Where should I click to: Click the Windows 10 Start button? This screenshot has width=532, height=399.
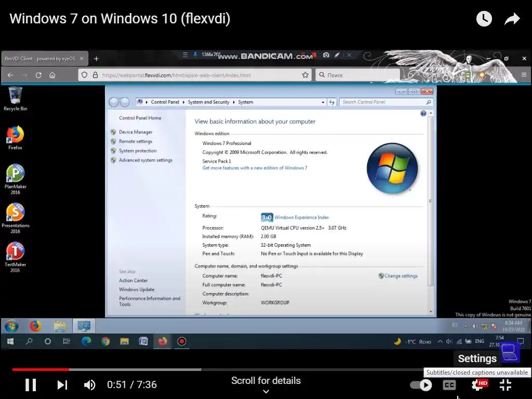point(10,341)
